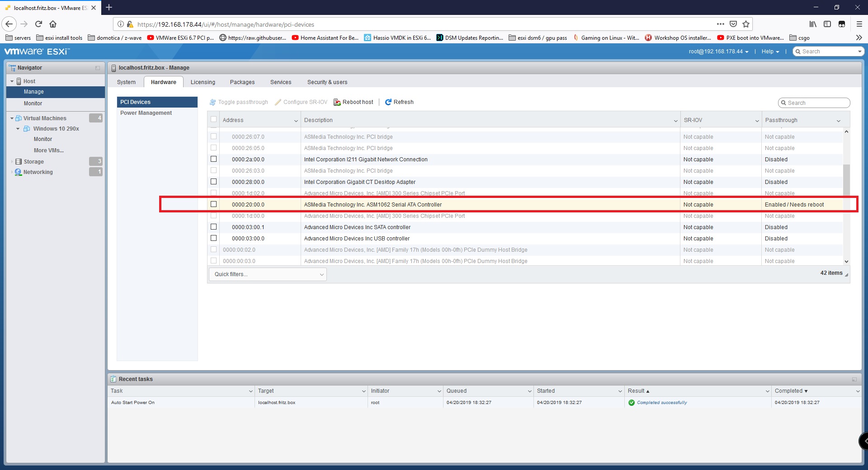Switch to the Security & users tab
This screenshot has width=868, height=470.
(x=327, y=82)
